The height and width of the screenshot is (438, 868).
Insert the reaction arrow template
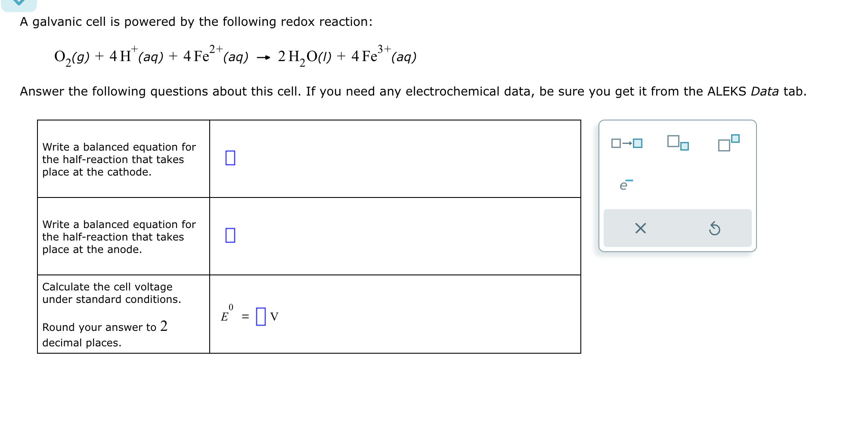pos(627,144)
